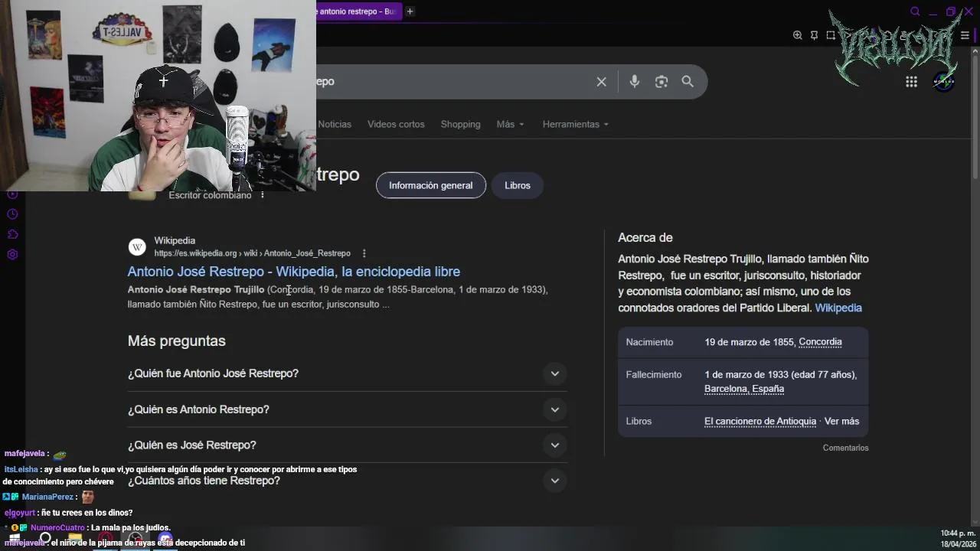Open the Google account avatar menu
Viewport: 980px width, 551px height.
[x=944, y=82]
